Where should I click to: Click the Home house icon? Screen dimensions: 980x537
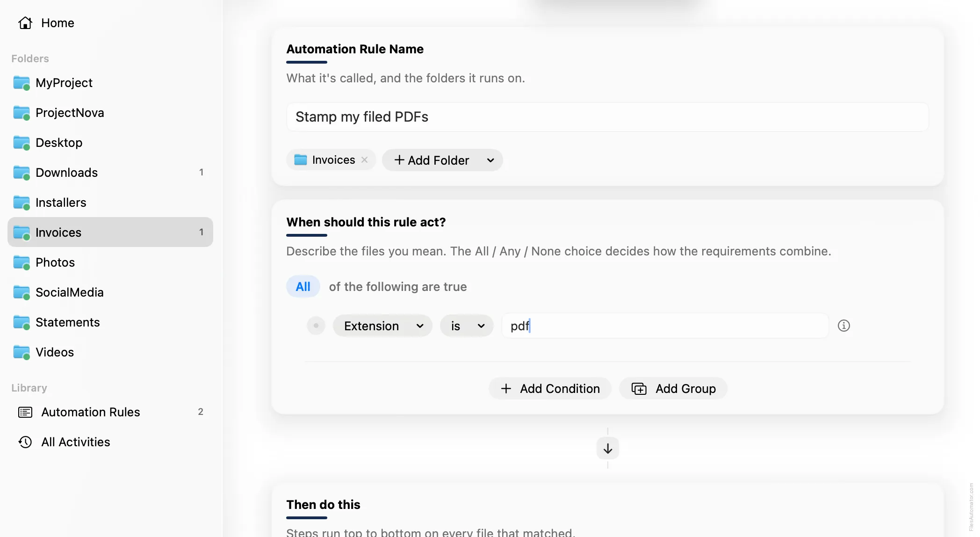pyautogui.click(x=25, y=23)
